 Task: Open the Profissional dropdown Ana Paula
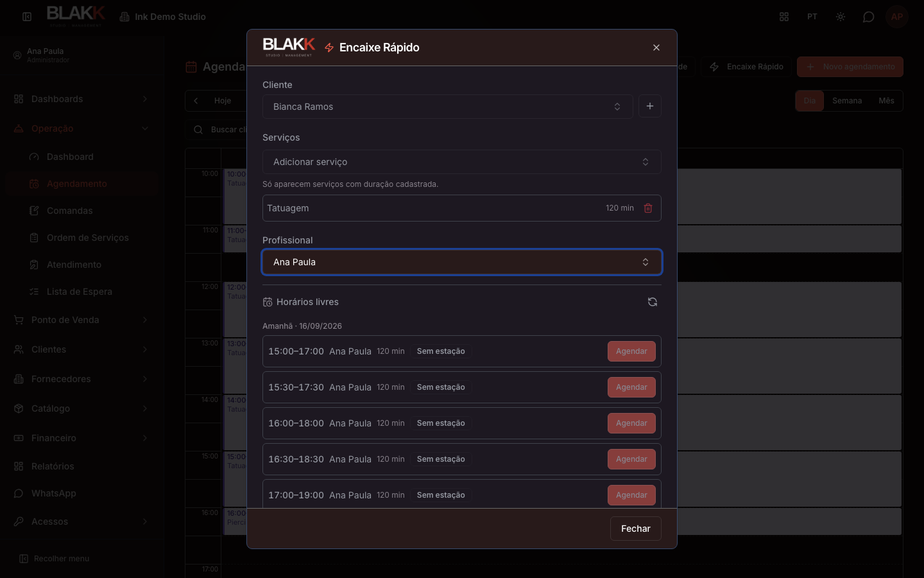tap(462, 262)
